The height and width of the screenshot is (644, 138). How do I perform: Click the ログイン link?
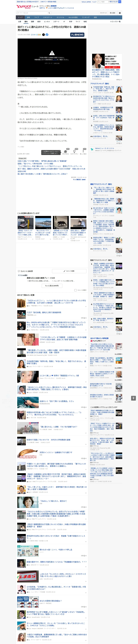tap(42, 8)
